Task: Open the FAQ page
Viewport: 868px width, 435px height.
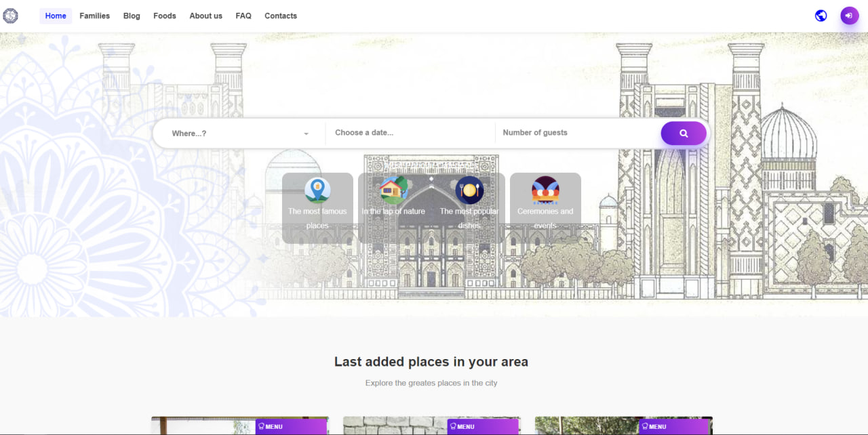Action: [x=243, y=16]
